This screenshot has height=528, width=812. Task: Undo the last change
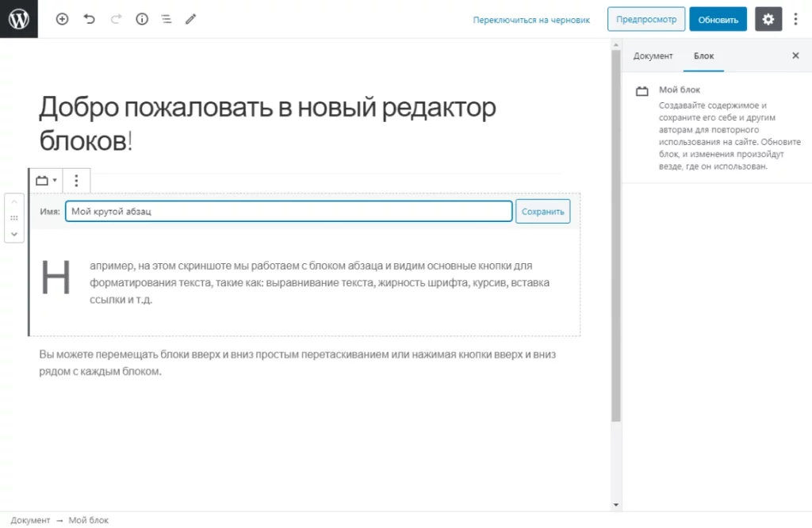click(x=88, y=19)
